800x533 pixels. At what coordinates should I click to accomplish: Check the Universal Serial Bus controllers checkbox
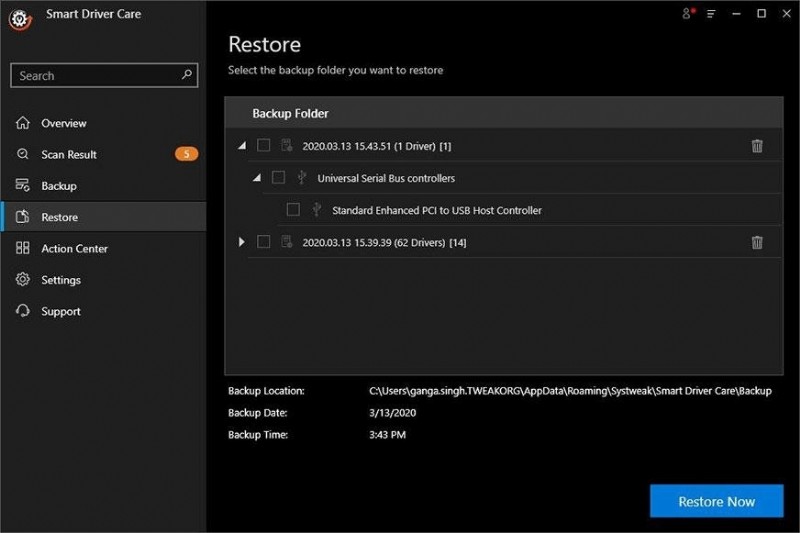(x=278, y=177)
